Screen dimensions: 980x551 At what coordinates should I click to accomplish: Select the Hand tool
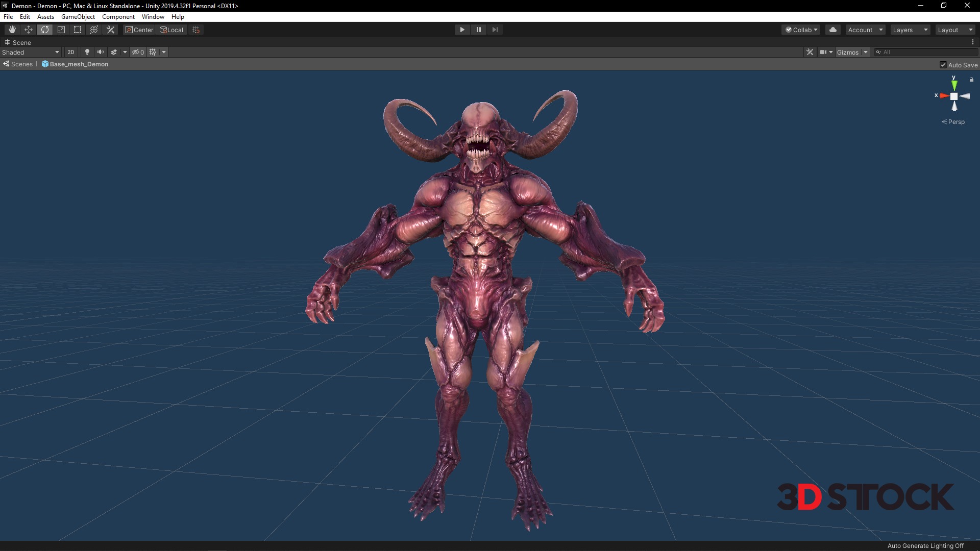click(x=12, y=30)
